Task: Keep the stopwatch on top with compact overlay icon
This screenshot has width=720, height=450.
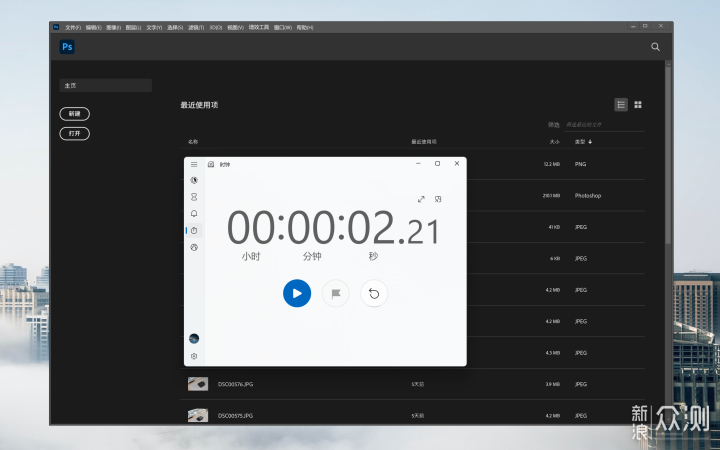Action: (x=438, y=199)
